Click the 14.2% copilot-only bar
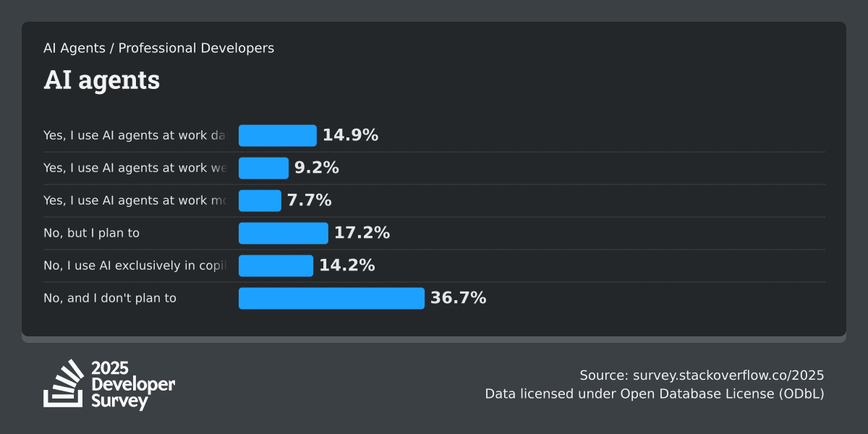The height and width of the screenshot is (434, 868). [276, 265]
